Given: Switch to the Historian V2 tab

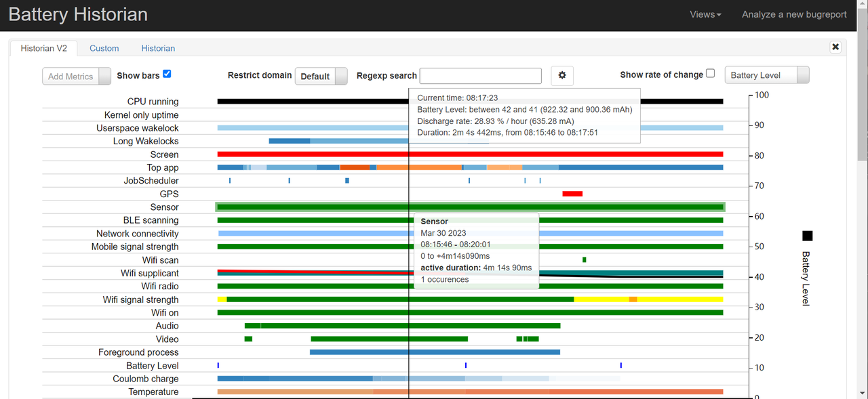Looking at the screenshot, I should click(x=44, y=48).
